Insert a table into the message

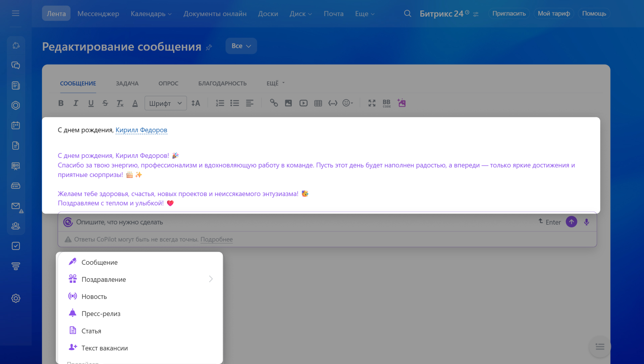pyautogui.click(x=318, y=103)
